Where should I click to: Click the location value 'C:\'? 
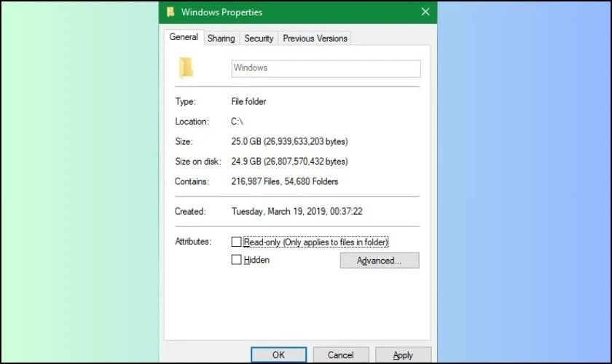point(237,122)
